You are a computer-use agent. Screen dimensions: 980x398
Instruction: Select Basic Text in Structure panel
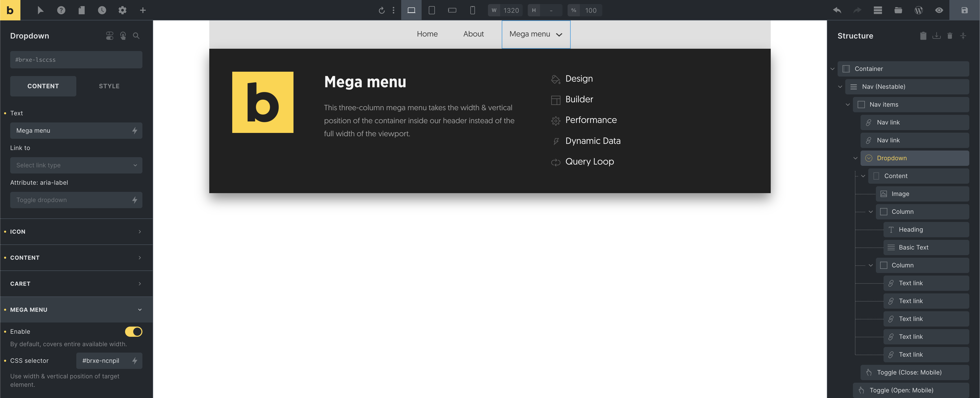click(x=913, y=247)
